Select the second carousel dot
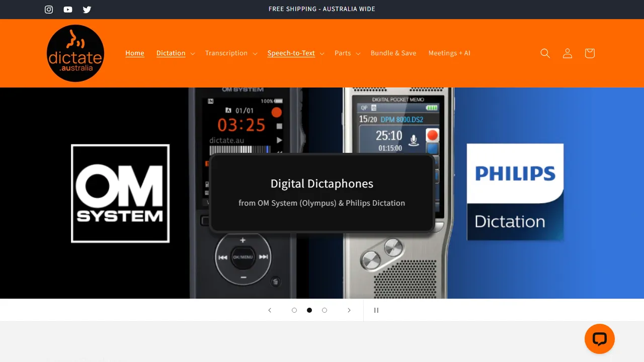The image size is (644, 362). 309,310
